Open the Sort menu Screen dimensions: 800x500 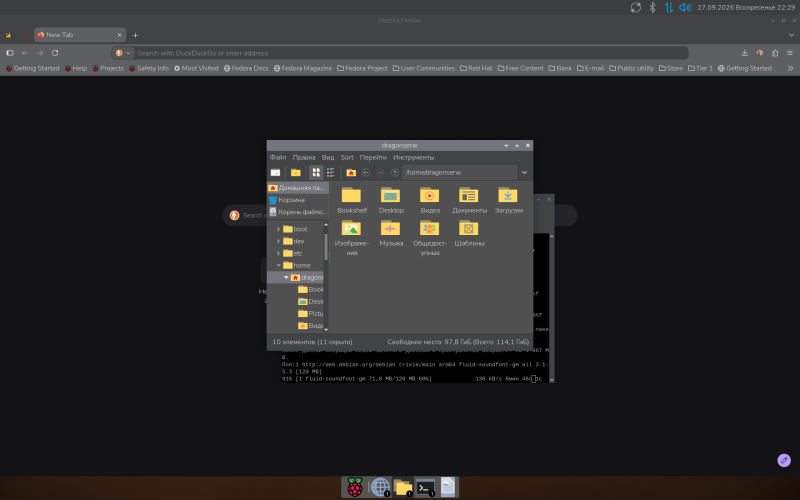pyautogui.click(x=347, y=158)
